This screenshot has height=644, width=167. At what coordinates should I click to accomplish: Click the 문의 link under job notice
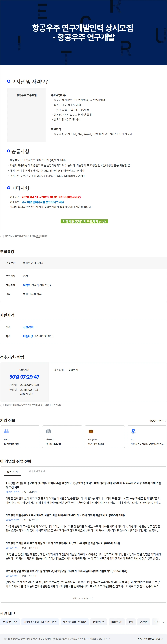coord(38,236)
